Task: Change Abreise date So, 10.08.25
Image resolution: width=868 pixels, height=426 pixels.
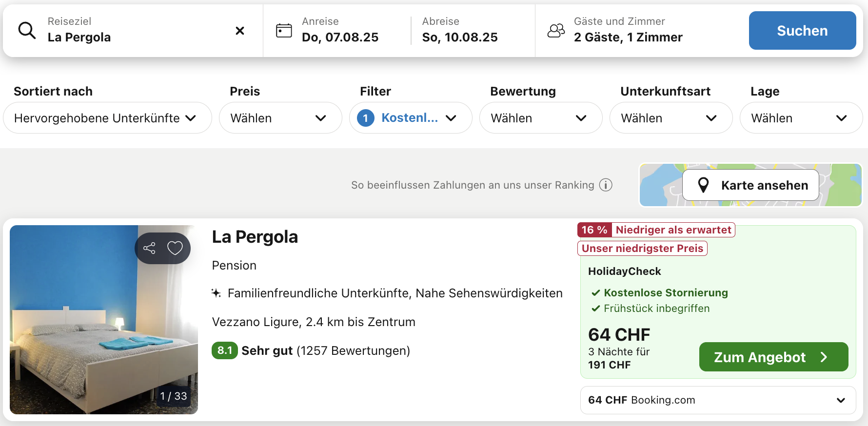Action: tap(460, 30)
